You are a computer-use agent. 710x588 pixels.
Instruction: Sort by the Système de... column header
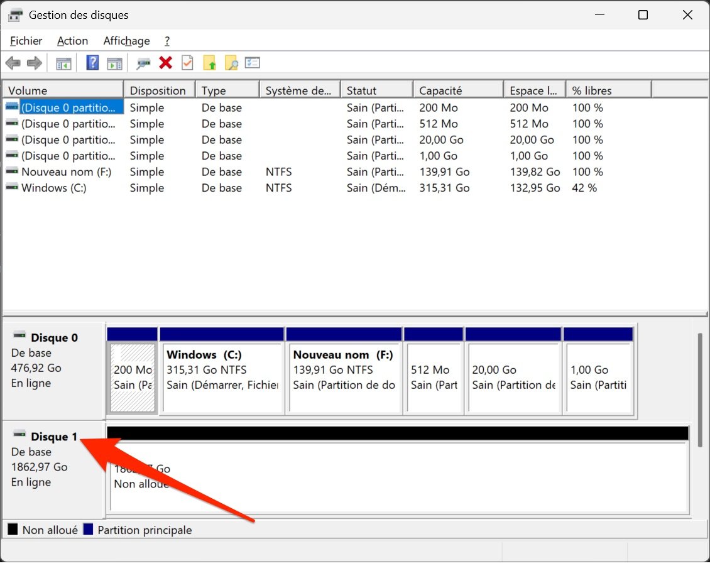(300, 90)
